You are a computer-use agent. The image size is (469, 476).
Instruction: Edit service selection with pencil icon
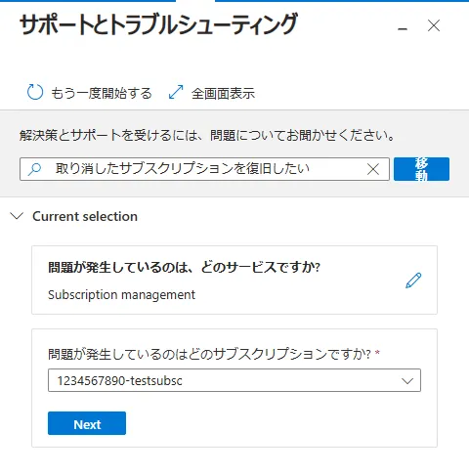[413, 281]
